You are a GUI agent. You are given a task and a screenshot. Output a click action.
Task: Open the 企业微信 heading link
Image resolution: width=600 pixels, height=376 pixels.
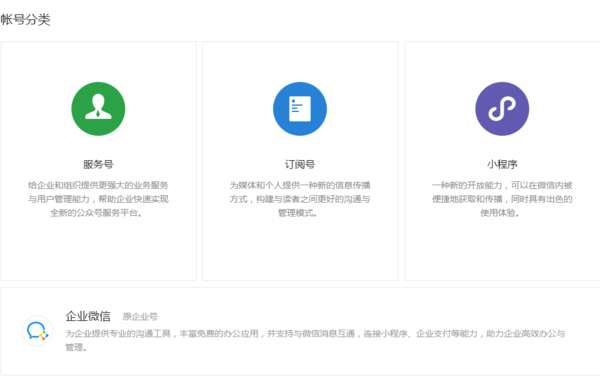tap(88, 316)
